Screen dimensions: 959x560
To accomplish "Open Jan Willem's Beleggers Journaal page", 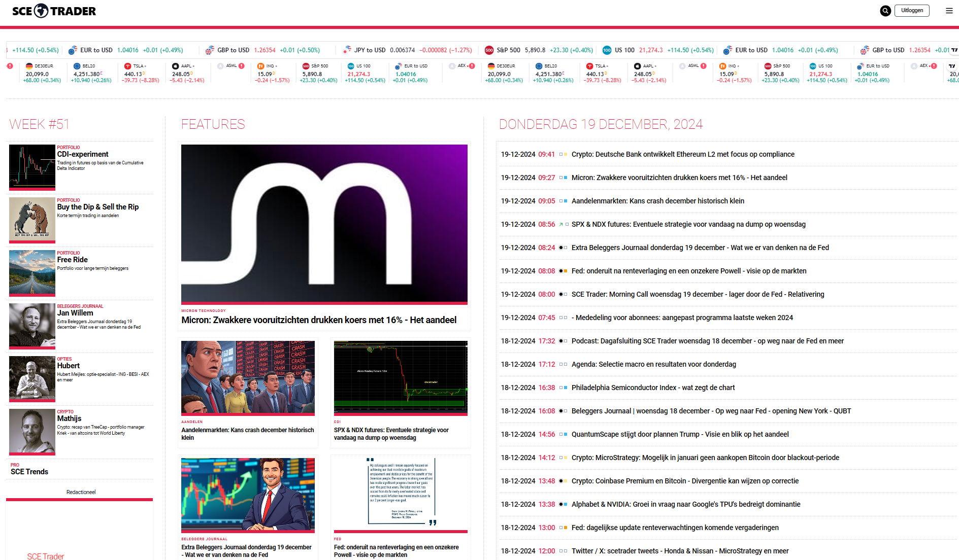I will click(x=75, y=313).
